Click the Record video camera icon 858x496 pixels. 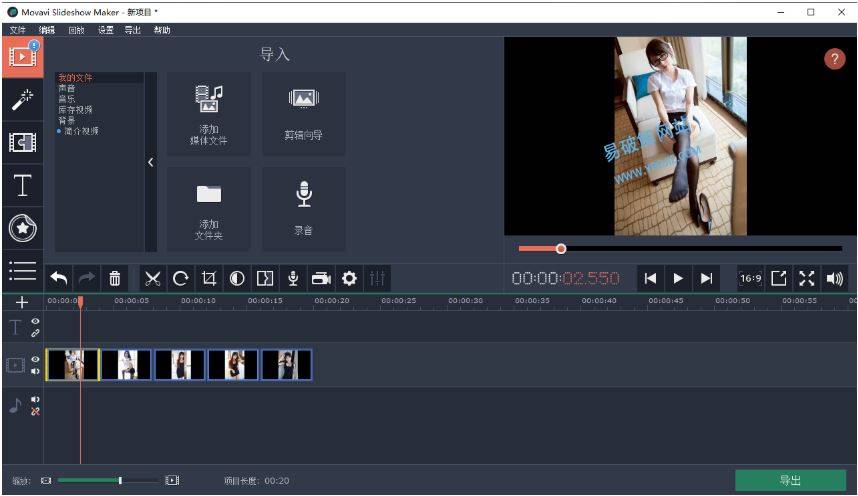[x=321, y=279]
